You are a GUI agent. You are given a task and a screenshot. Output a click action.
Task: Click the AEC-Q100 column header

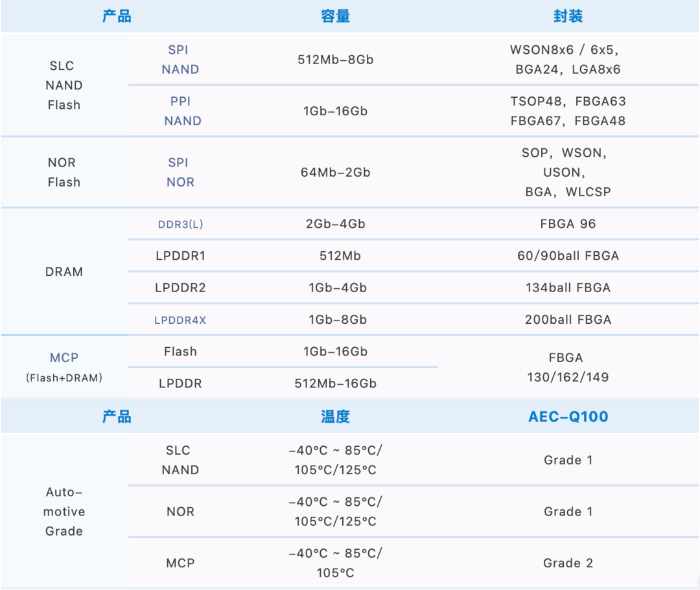point(568,416)
